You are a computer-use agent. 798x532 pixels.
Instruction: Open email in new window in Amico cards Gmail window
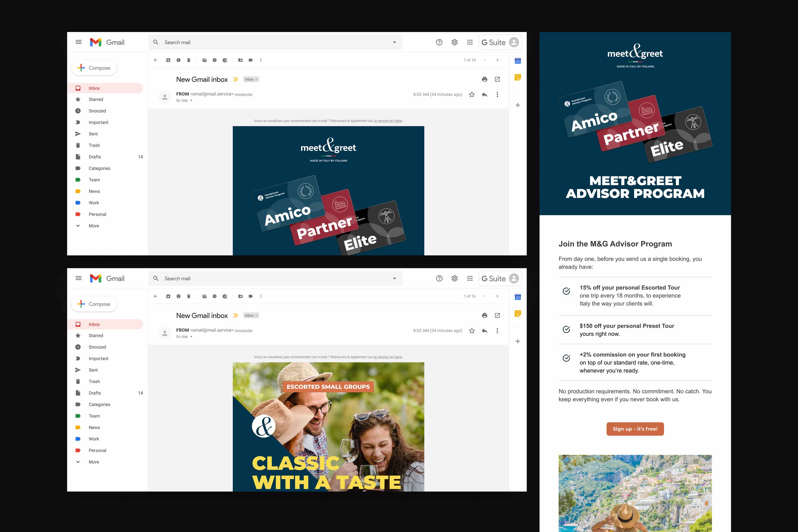pos(497,79)
